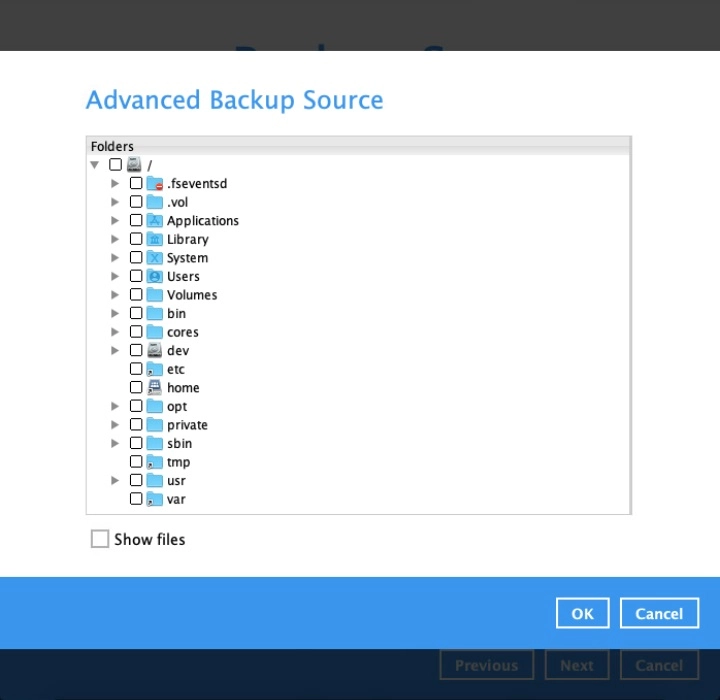Click the Applications folder icon

tap(155, 220)
